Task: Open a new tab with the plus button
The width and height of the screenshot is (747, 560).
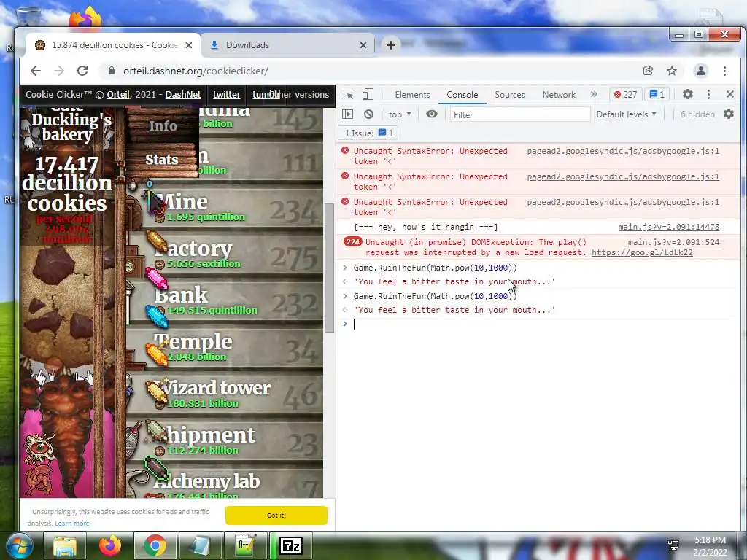Action: coord(391,45)
